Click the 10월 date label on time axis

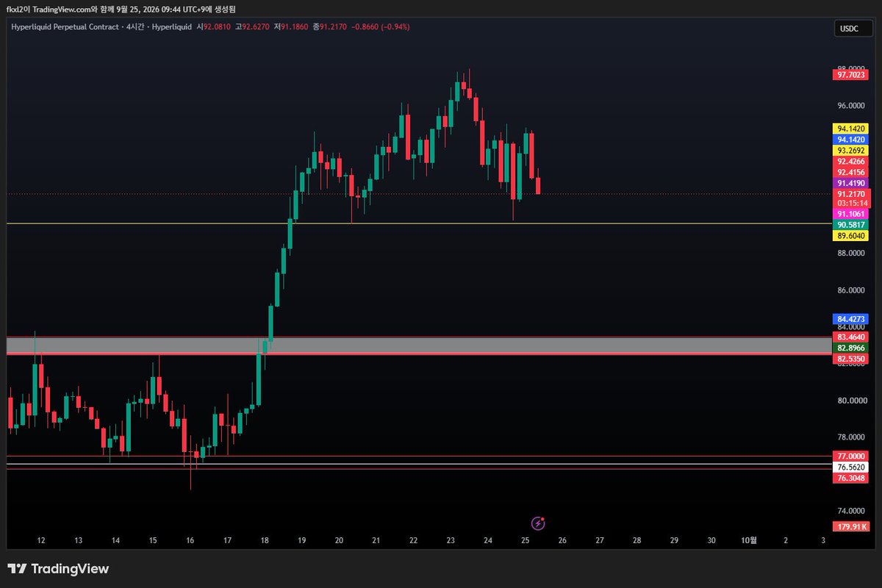748,540
